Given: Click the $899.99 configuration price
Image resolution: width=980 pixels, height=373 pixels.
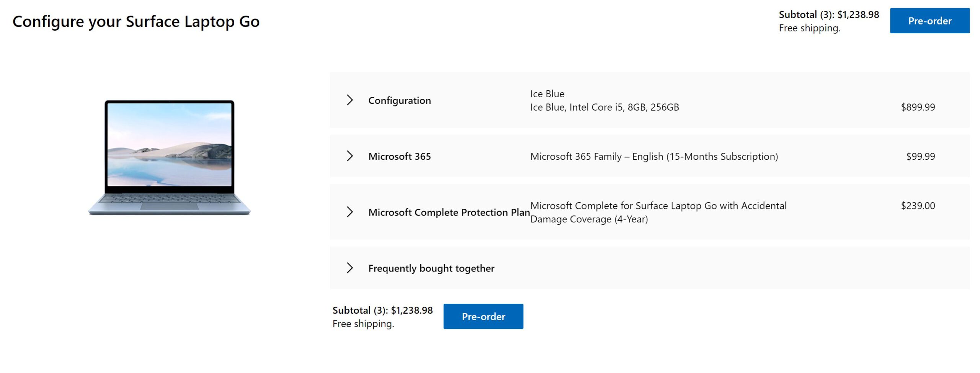Looking at the screenshot, I should (x=918, y=107).
